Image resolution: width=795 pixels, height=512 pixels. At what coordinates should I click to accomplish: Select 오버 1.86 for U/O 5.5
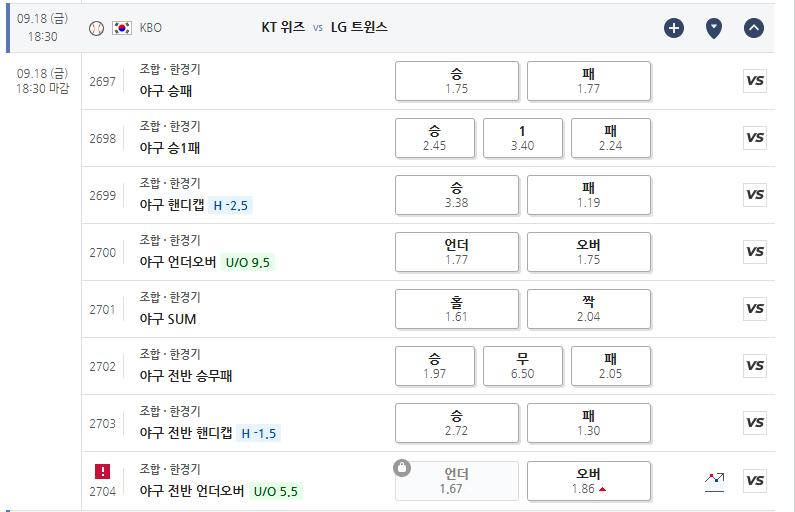pos(589,481)
